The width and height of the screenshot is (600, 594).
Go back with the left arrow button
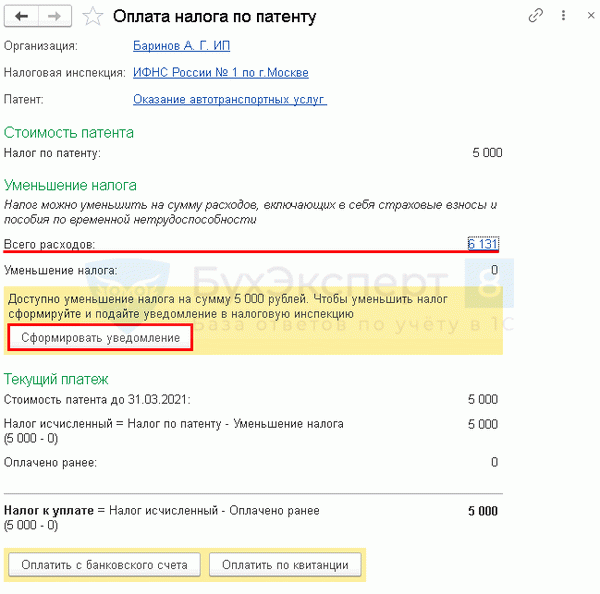[21, 16]
